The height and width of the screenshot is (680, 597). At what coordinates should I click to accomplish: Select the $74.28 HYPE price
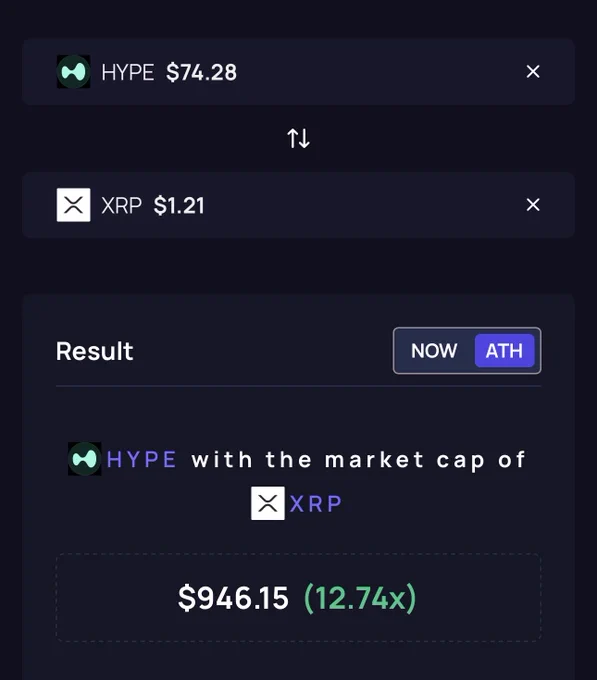click(x=202, y=72)
